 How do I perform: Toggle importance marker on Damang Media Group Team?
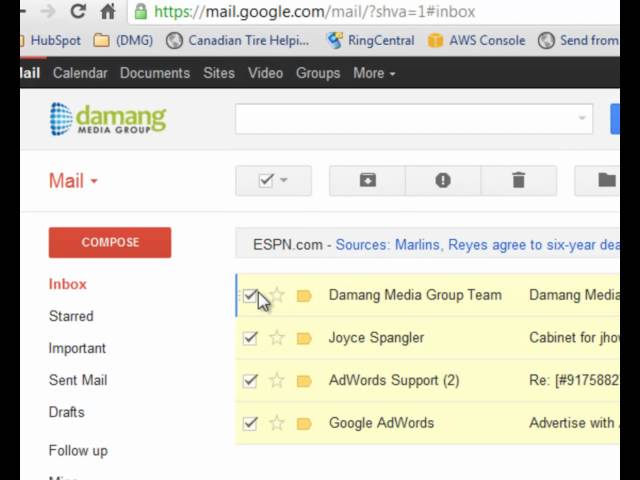coord(304,296)
